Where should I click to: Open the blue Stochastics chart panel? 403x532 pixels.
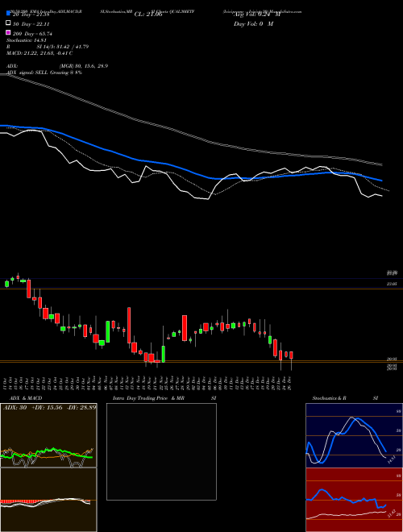(354, 435)
